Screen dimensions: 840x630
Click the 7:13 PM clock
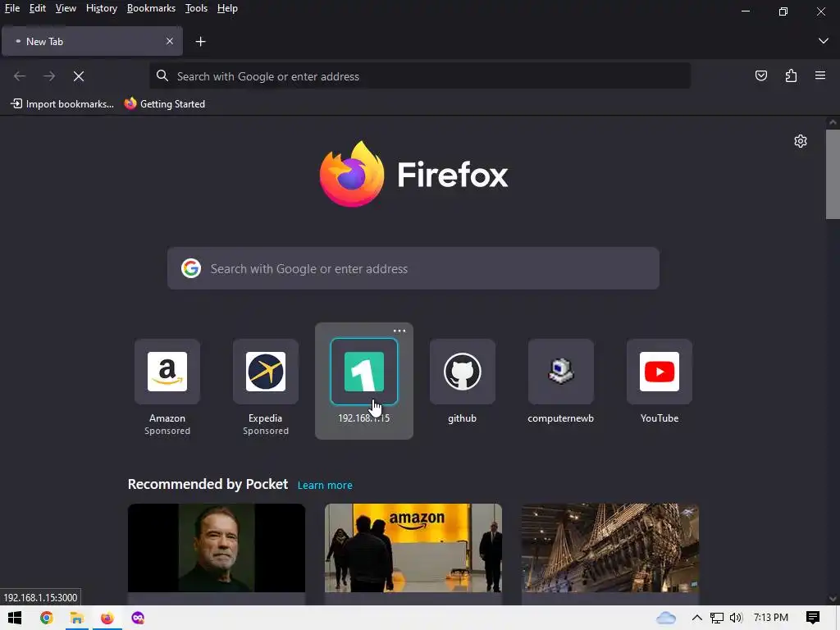tap(771, 618)
